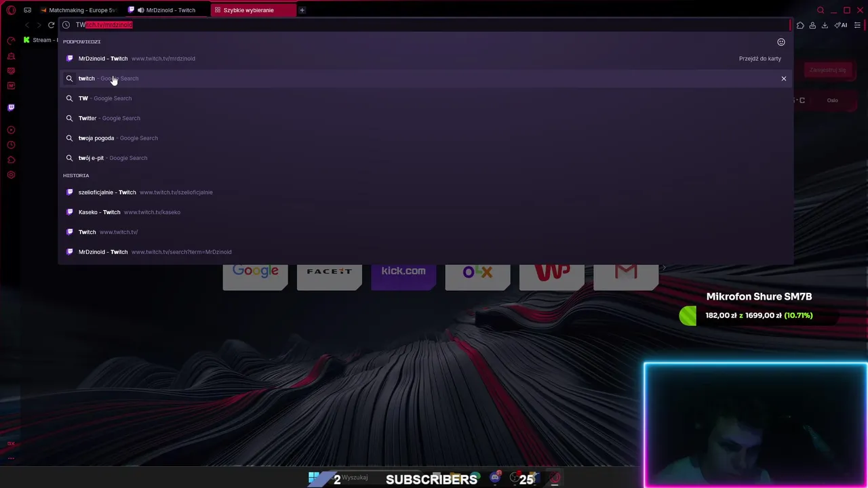Screen dimensions: 868x488
Task: Open the AI assistant icon
Action: [841, 25]
